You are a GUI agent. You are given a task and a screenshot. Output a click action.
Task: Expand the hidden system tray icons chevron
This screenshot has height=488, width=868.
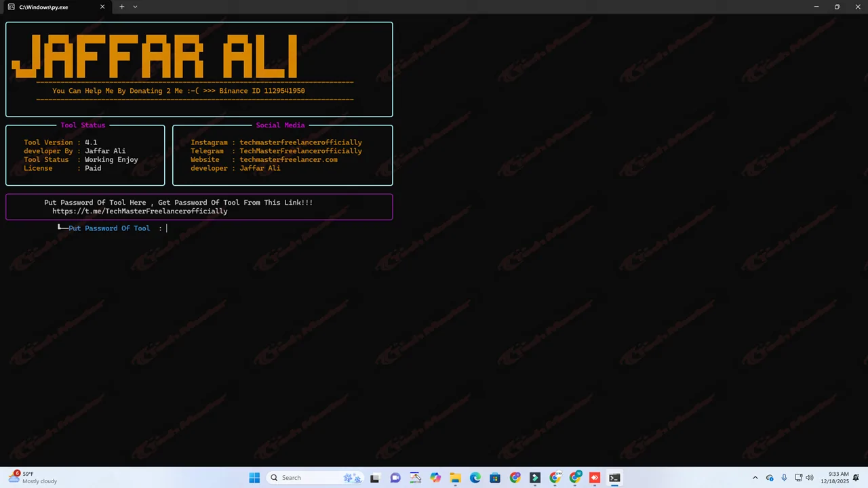[x=755, y=478]
